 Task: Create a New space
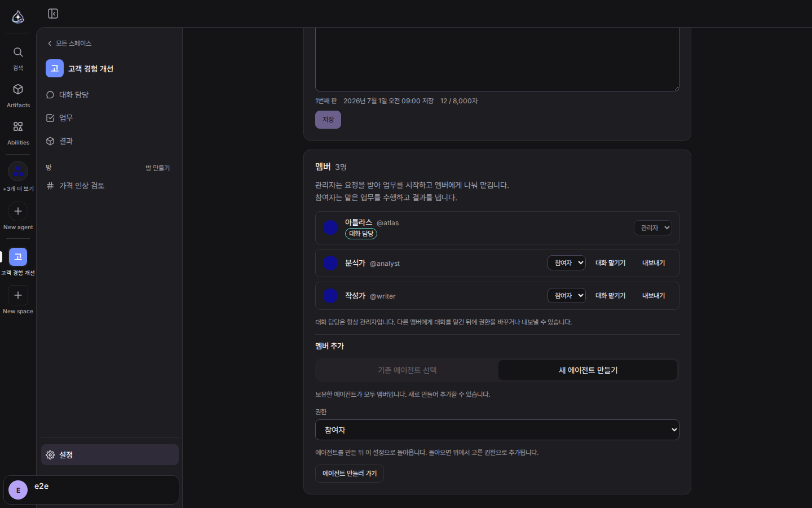(x=18, y=300)
